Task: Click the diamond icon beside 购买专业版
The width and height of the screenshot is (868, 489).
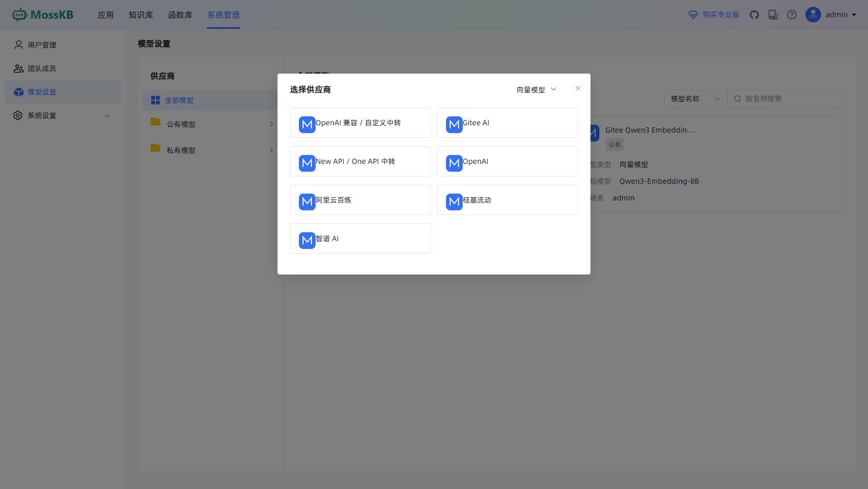Action: point(693,15)
